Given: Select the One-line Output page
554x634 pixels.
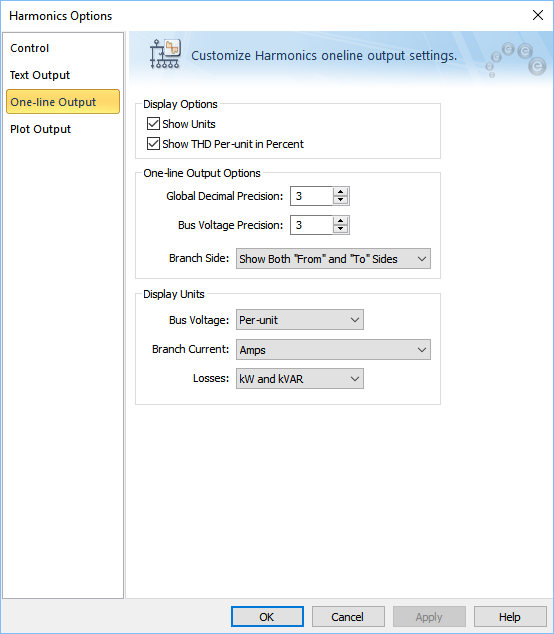Looking at the screenshot, I should click(63, 102).
